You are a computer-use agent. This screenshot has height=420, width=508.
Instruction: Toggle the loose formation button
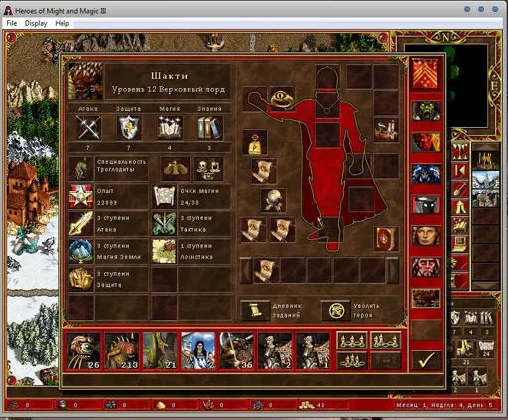click(x=352, y=340)
